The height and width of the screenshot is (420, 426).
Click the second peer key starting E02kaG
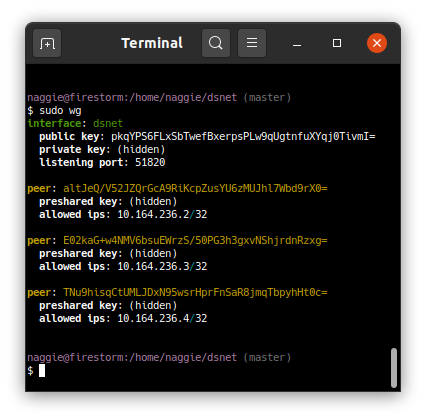click(195, 240)
